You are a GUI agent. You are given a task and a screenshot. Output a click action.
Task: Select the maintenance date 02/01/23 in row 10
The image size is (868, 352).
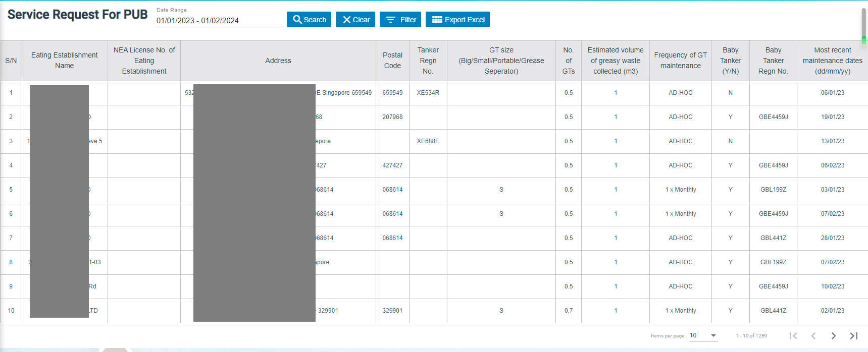(832, 311)
